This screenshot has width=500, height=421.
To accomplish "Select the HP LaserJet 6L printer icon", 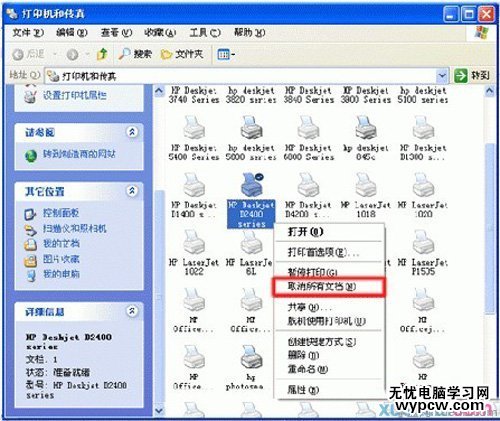I will pos(251,242).
